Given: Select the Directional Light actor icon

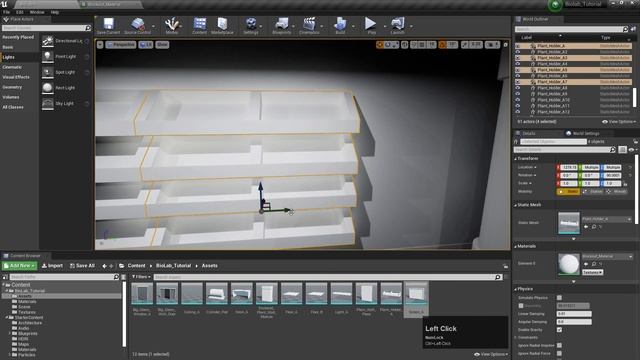Looking at the screenshot, I should click(x=48, y=41).
